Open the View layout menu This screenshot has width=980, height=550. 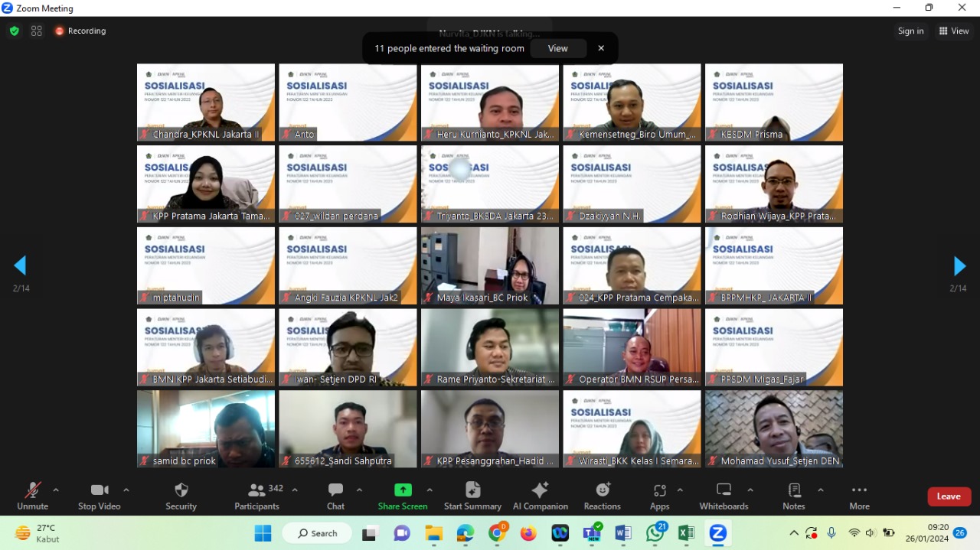pyautogui.click(x=954, y=31)
